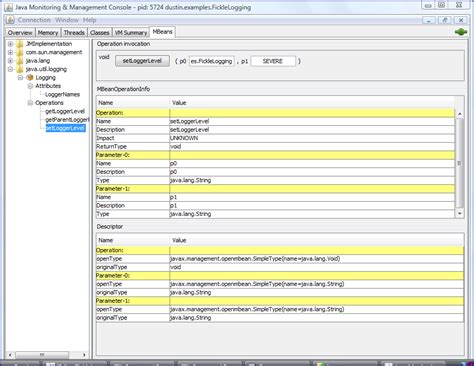Click the Impact name cell

point(133,138)
